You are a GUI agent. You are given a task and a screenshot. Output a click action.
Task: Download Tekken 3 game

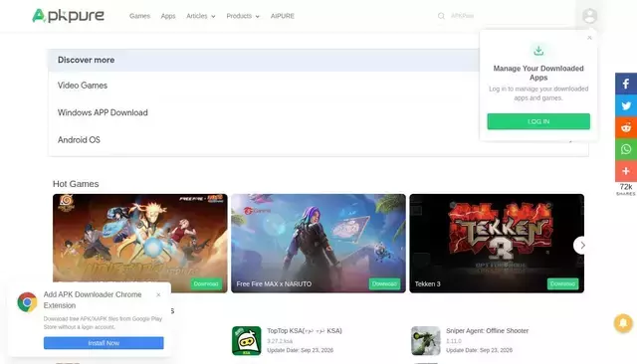pyautogui.click(x=562, y=283)
